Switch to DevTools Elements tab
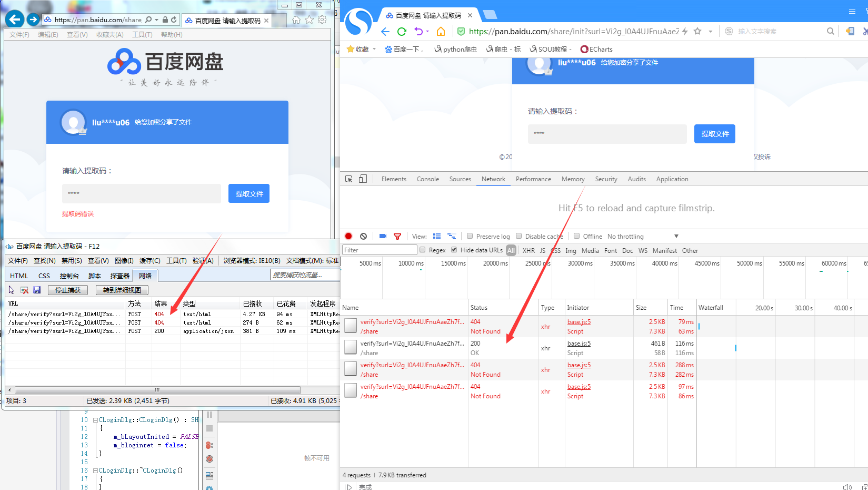The image size is (868, 490). coord(394,179)
